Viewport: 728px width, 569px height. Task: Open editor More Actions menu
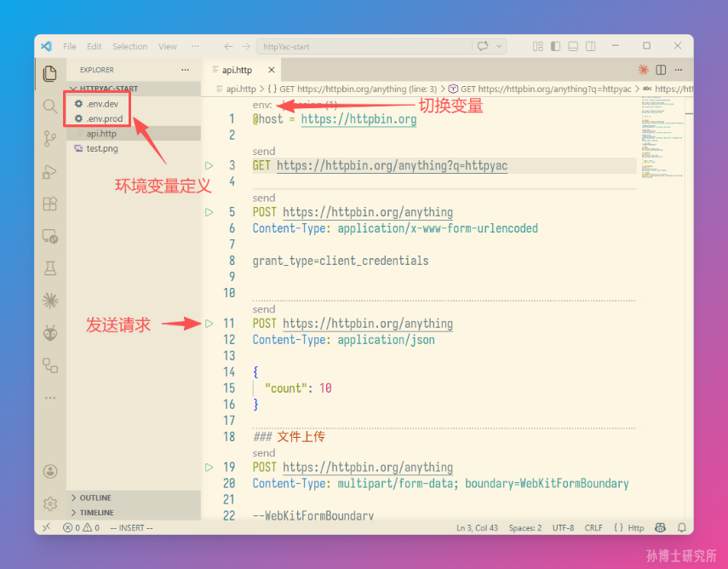click(x=679, y=70)
